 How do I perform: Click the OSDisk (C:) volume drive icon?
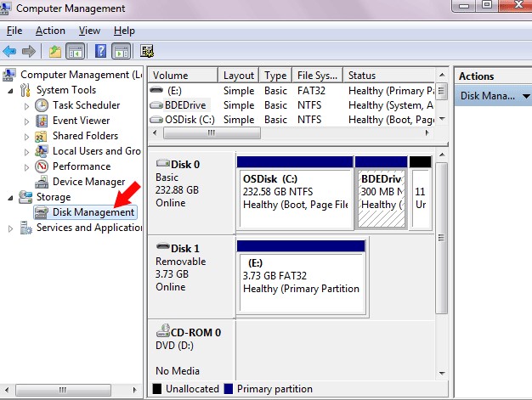[x=156, y=120]
